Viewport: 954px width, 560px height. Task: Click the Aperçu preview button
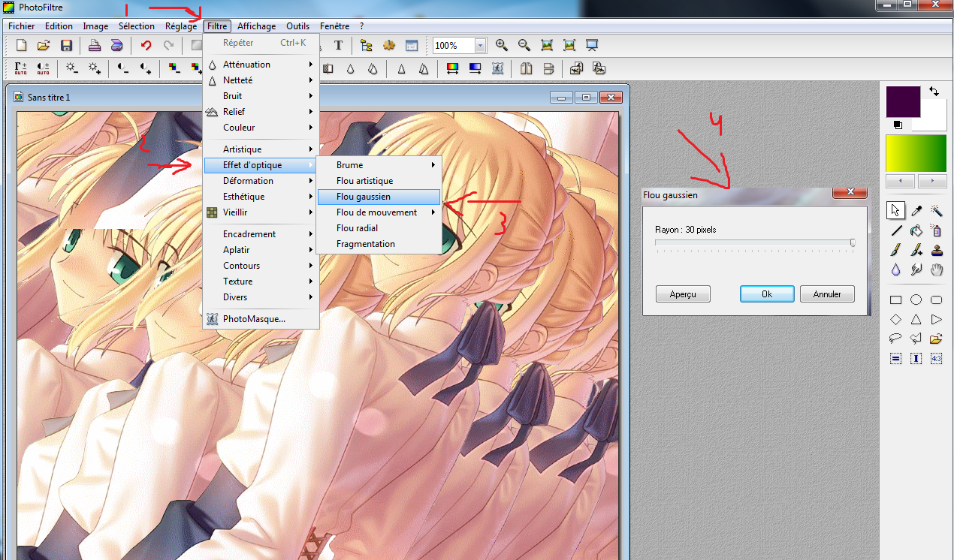(683, 294)
